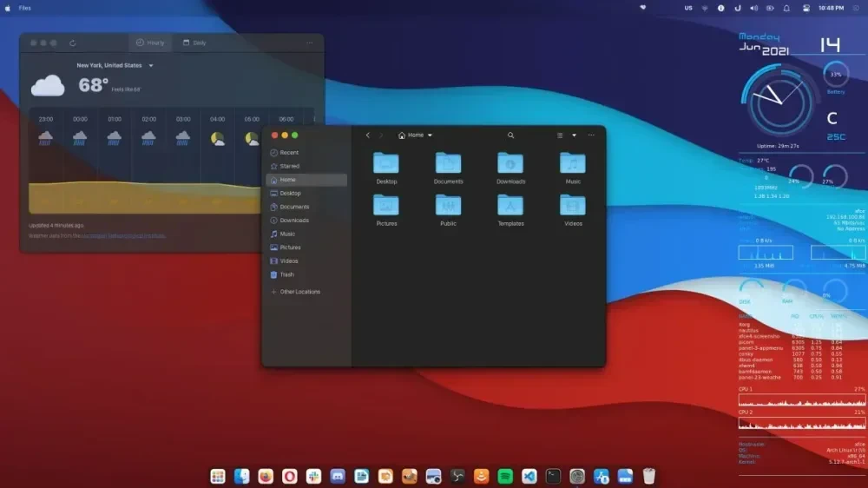Open Trash can in the dock

pyautogui.click(x=648, y=477)
